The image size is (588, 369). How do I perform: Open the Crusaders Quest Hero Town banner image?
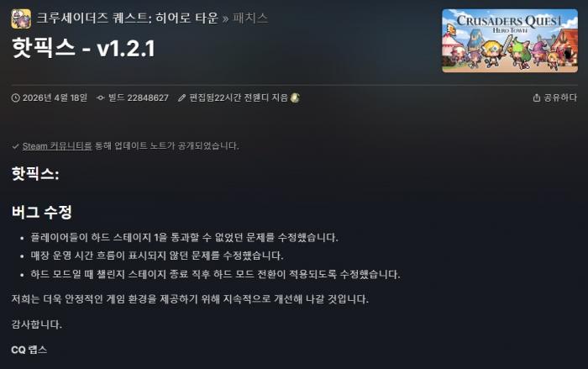[x=510, y=40]
